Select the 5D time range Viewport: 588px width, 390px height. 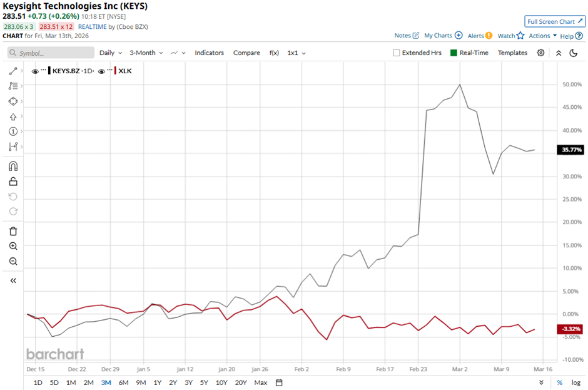[x=54, y=382]
